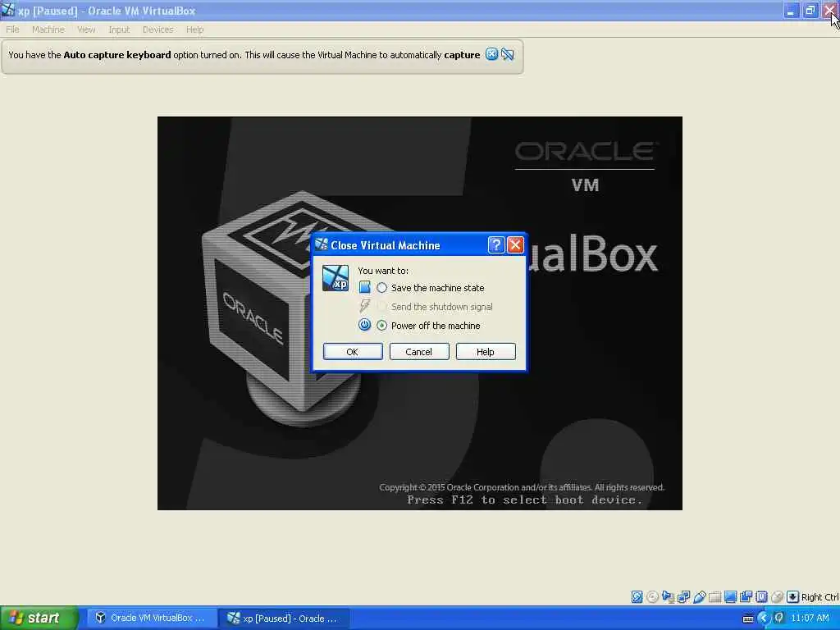The width and height of the screenshot is (840, 630).
Task: Click the tray icon next to the clock
Action: (x=779, y=618)
